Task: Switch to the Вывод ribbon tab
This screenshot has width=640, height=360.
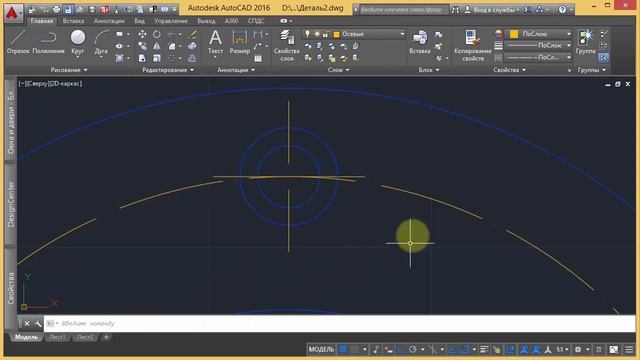Action: click(x=206, y=21)
